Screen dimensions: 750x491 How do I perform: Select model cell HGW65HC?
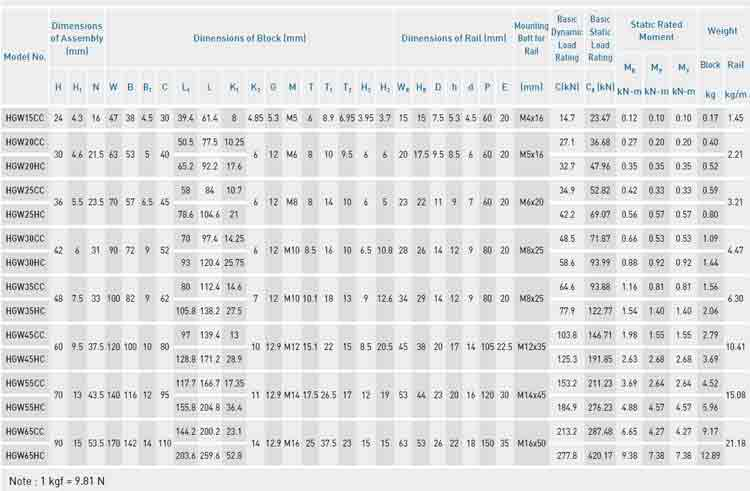25,456
